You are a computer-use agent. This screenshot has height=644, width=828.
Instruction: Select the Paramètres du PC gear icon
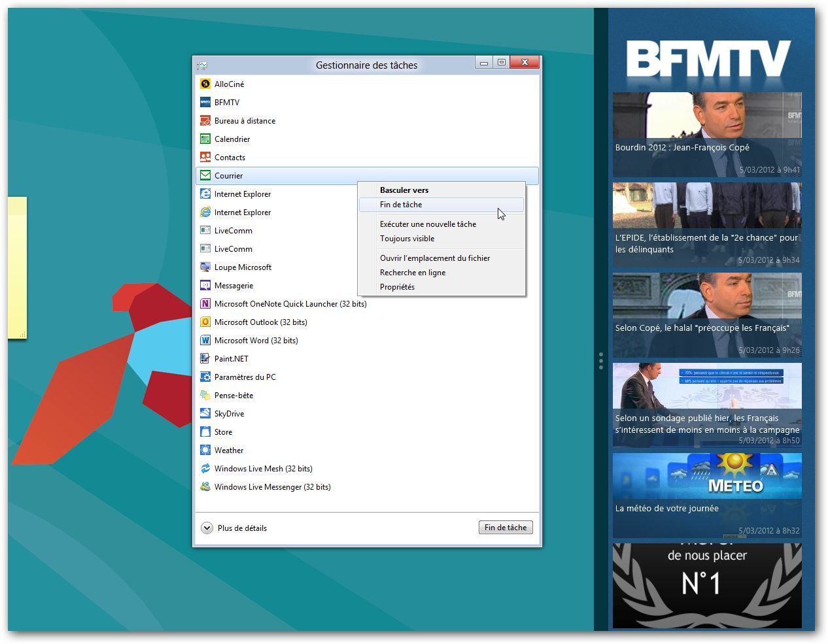click(x=205, y=377)
